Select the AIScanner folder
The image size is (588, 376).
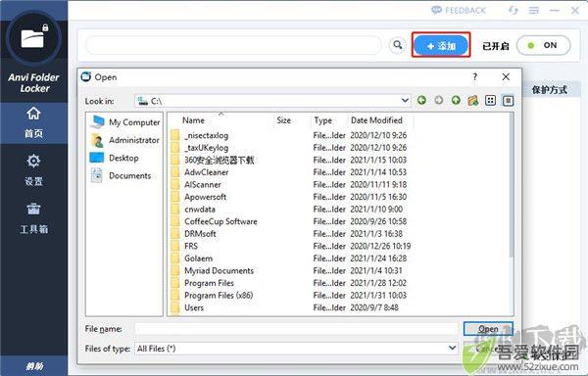(x=203, y=185)
